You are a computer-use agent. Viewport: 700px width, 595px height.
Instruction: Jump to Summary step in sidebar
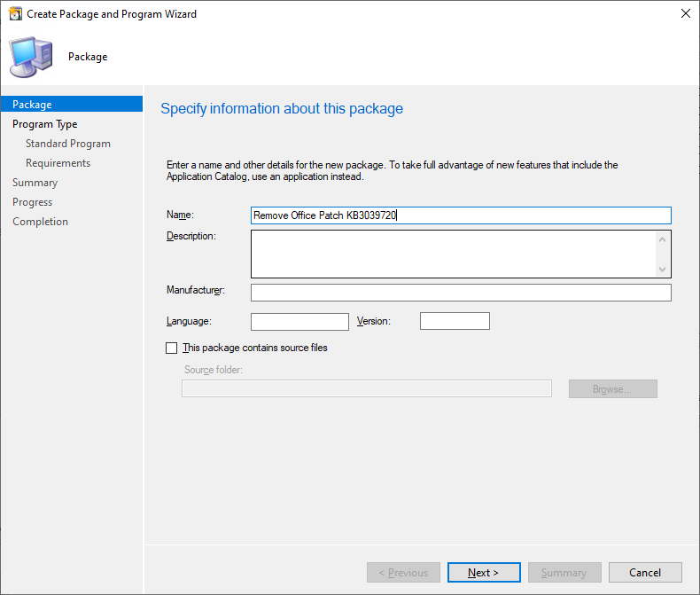[x=35, y=183]
